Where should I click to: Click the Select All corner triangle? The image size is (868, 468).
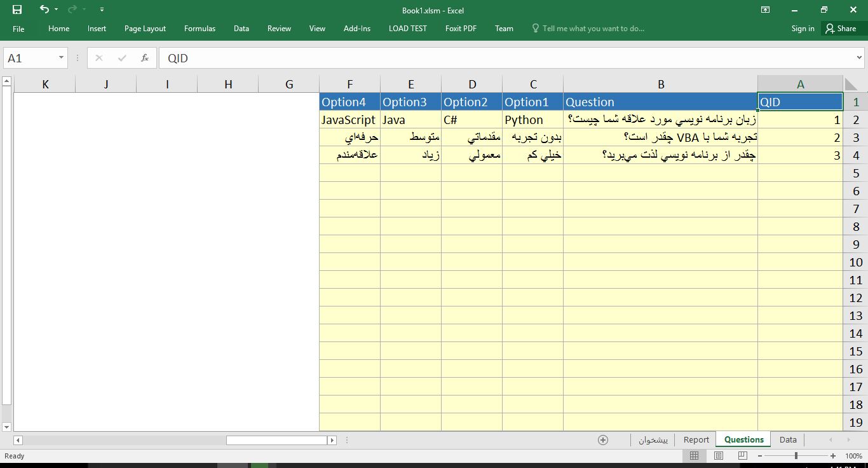(x=851, y=85)
